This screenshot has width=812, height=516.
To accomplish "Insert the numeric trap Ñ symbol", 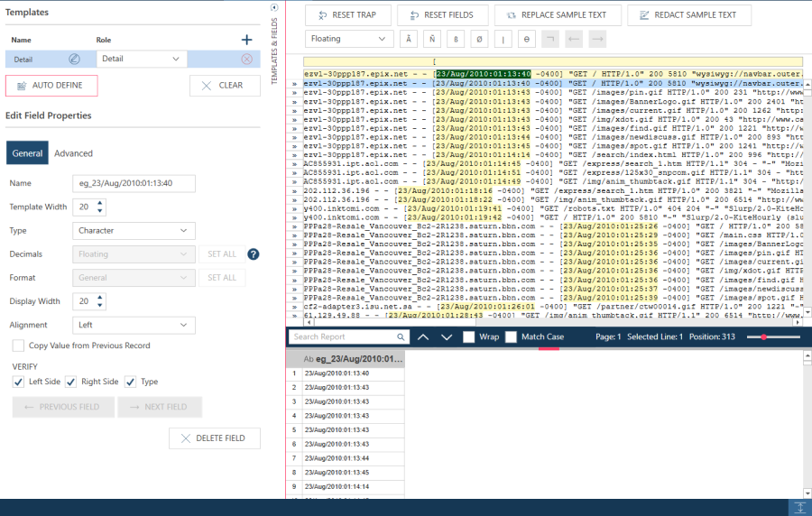I will point(432,39).
